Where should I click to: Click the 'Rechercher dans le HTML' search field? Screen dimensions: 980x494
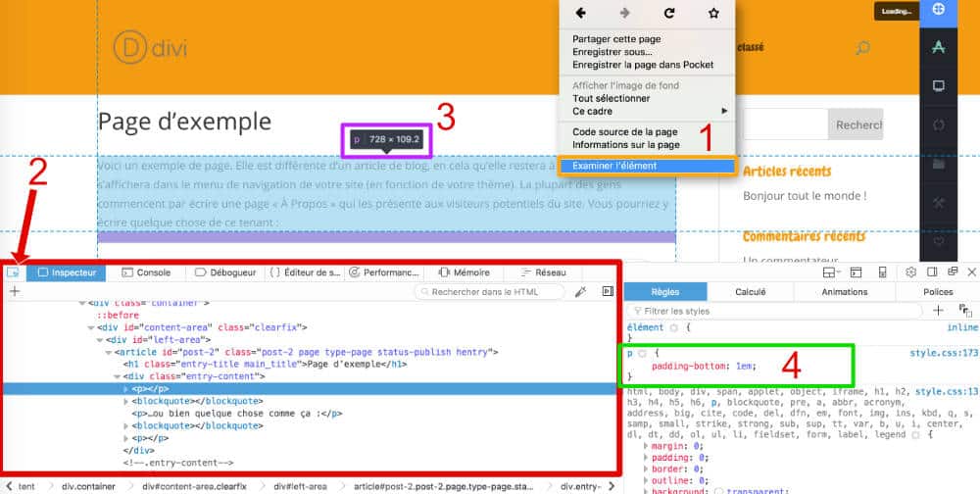click(492, 292)
